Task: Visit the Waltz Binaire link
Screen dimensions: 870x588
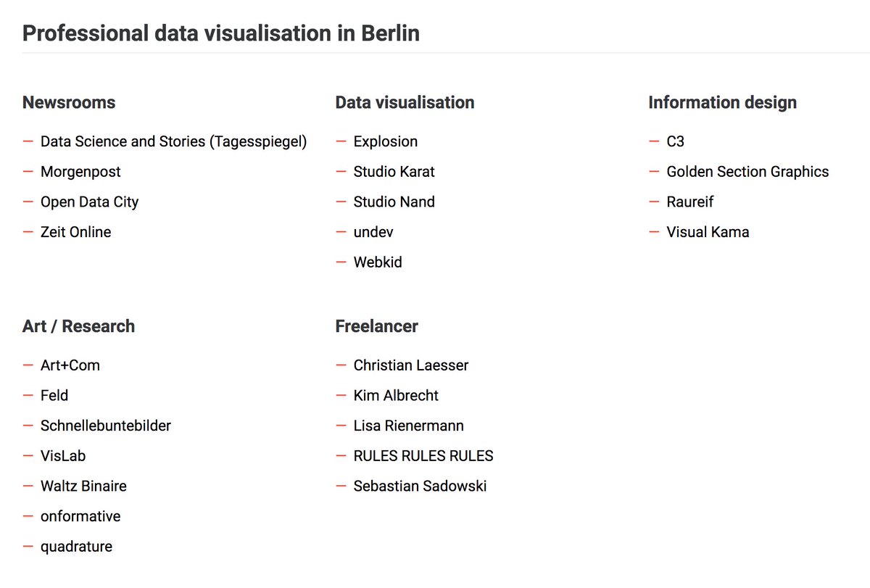Action: [83, 486]
